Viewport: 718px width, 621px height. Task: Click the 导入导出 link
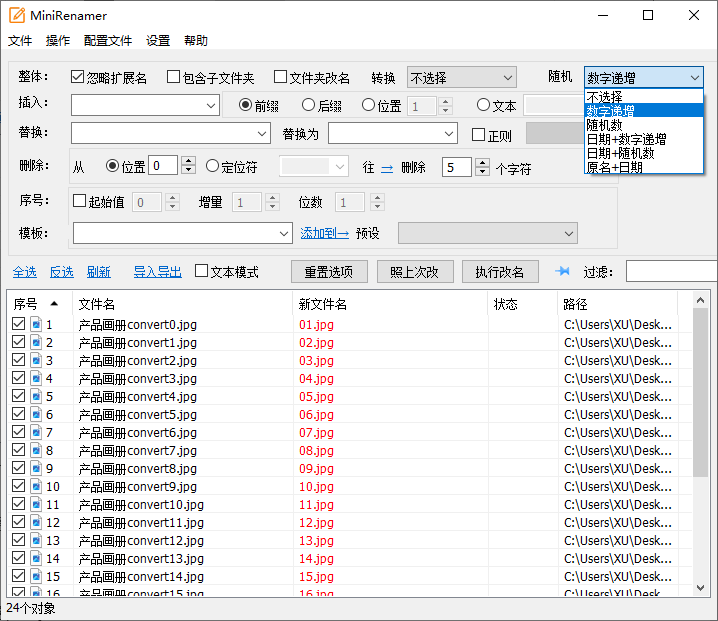click(158, 272)
